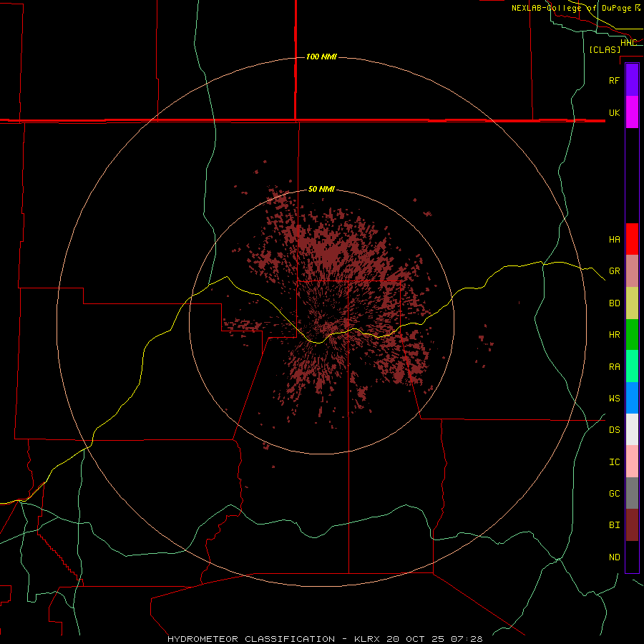The image size is (644, 644).
Task: Click the HA red legend swatch
Action: (x=632, y=239)
